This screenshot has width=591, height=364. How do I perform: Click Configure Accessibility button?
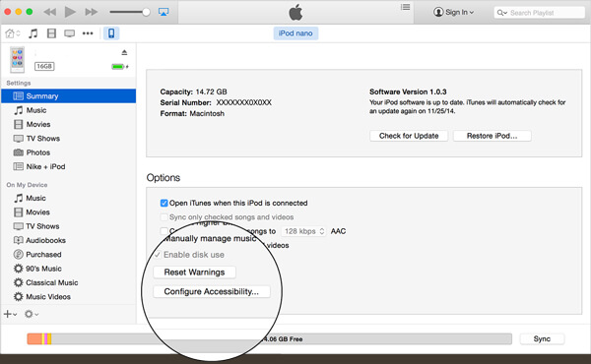tap(212, 292)
